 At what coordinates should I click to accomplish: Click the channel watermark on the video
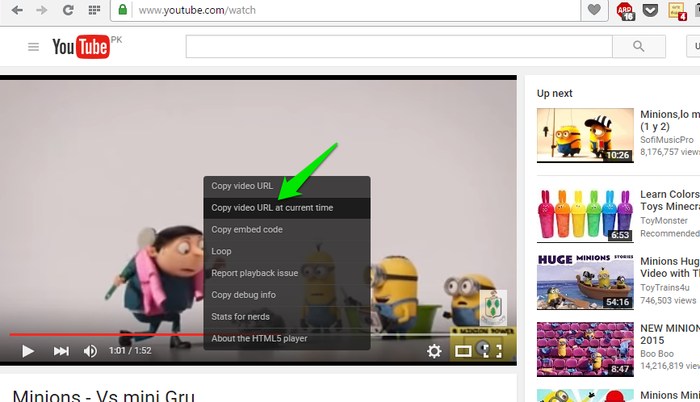[x=493, y=306]
